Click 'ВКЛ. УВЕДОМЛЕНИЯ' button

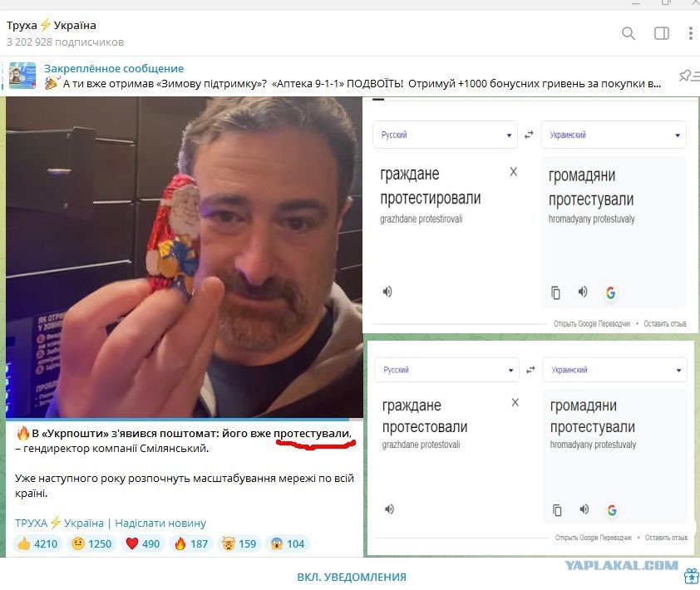tap(352, 577)
